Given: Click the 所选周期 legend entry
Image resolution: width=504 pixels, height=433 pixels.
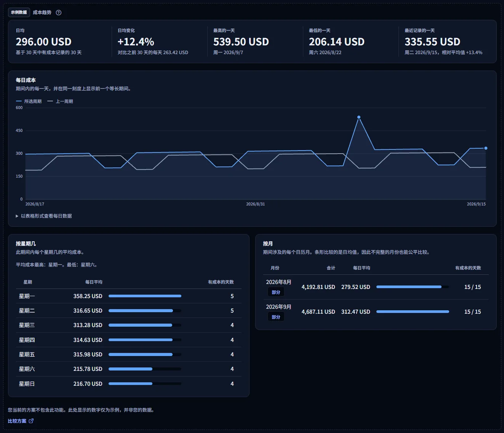Looking at the screenshot, I should point(29,101).
